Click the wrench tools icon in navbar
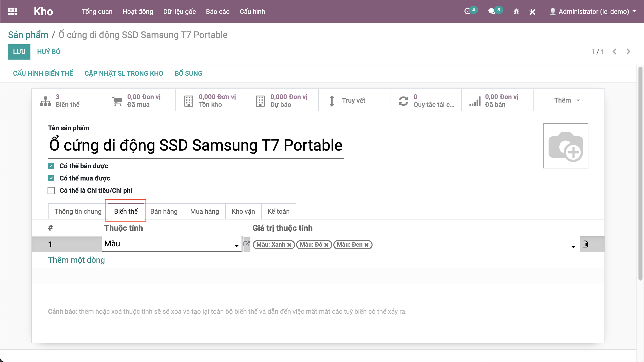This screenshot has height=362, width=644. pos(532,12)
